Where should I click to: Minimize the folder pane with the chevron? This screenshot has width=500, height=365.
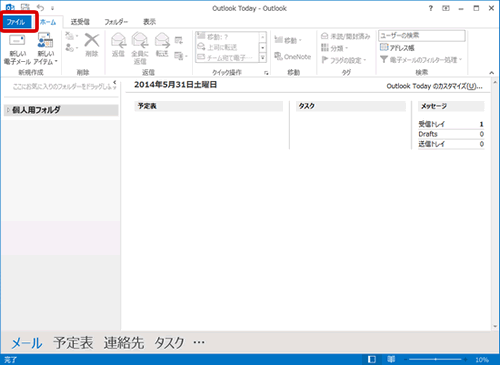coord(114,82)
